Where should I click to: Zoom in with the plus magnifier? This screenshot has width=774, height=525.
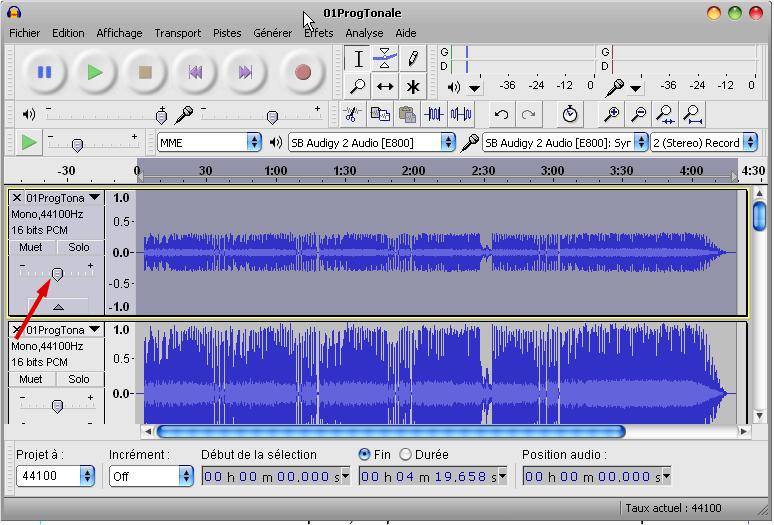point(612,114)
